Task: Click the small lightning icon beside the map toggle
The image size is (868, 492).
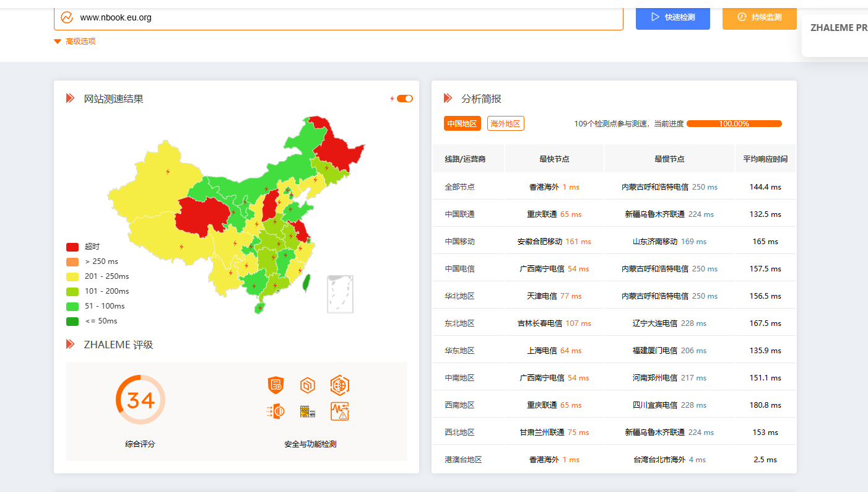Action: click(x=392, y=99)
